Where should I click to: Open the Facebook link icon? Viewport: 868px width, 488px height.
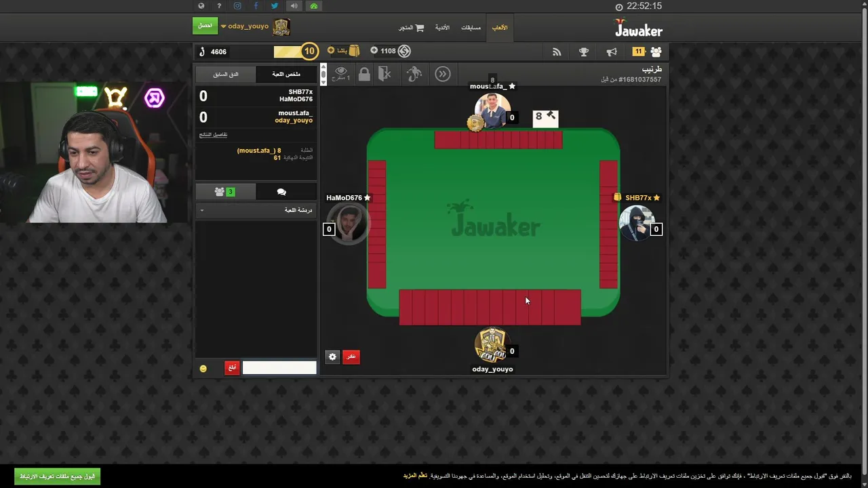(x=256, y=6)
